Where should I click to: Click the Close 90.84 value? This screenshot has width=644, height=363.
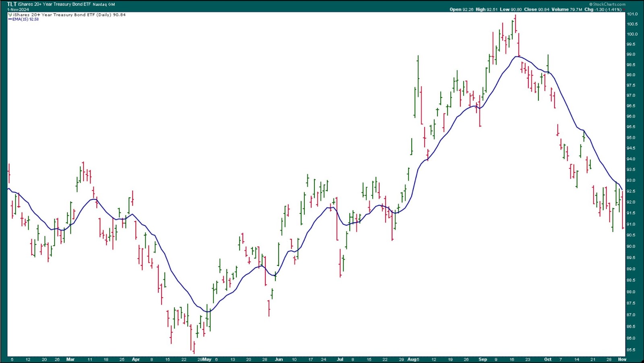(x=537, y=9)
